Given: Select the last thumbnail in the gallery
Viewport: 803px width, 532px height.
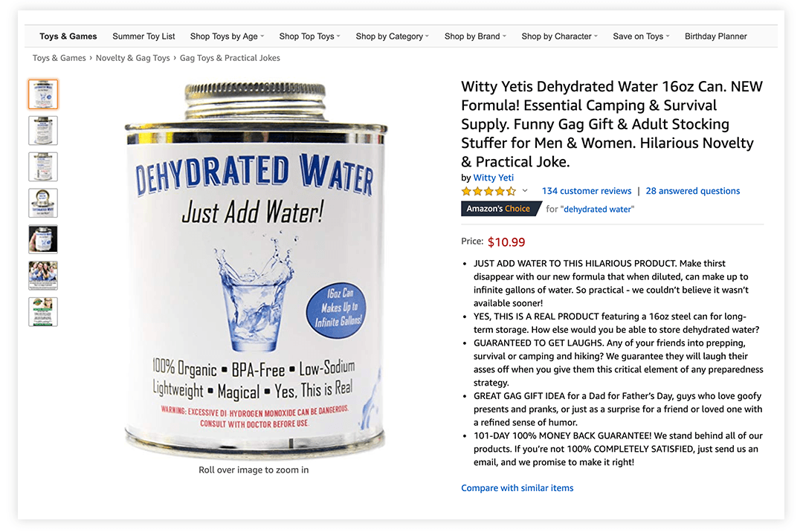Looking at the screenshot, I should (43, 312).
